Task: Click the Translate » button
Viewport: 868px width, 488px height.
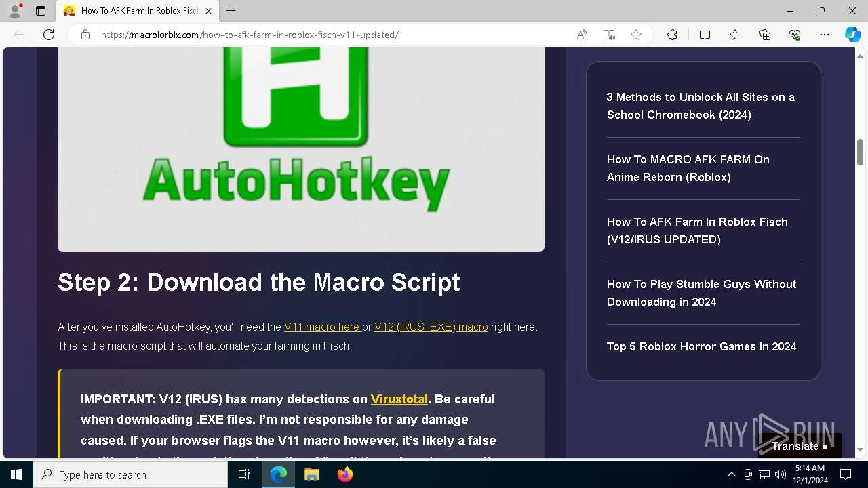Action: point(800,446)
